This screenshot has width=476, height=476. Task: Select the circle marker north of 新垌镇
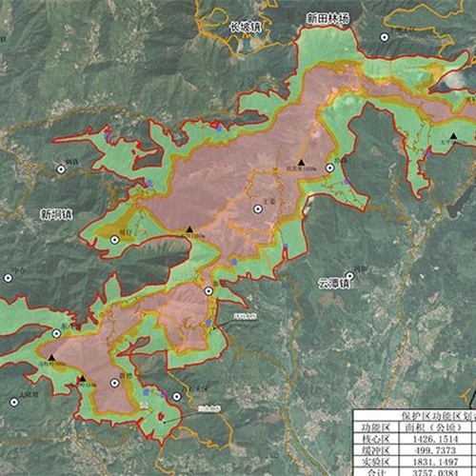pyautogui.click(x=61, y=169)
